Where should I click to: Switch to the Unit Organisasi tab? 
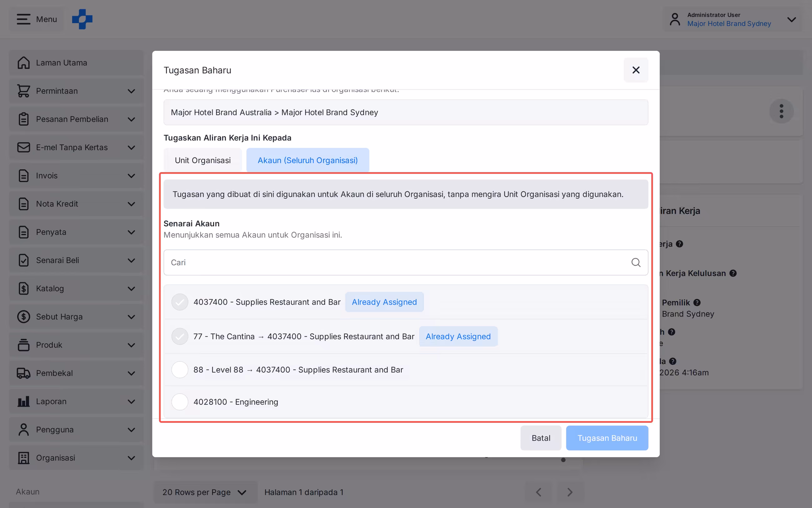click(203, 160)
